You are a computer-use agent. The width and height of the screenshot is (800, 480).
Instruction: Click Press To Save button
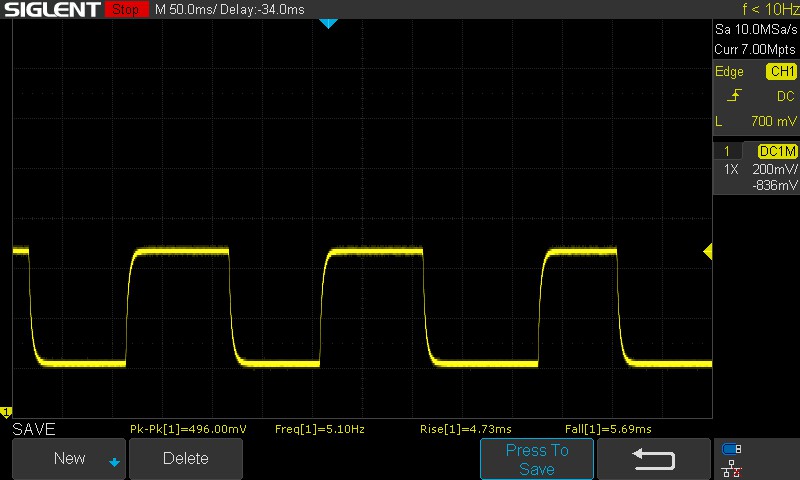click(537, 459)
